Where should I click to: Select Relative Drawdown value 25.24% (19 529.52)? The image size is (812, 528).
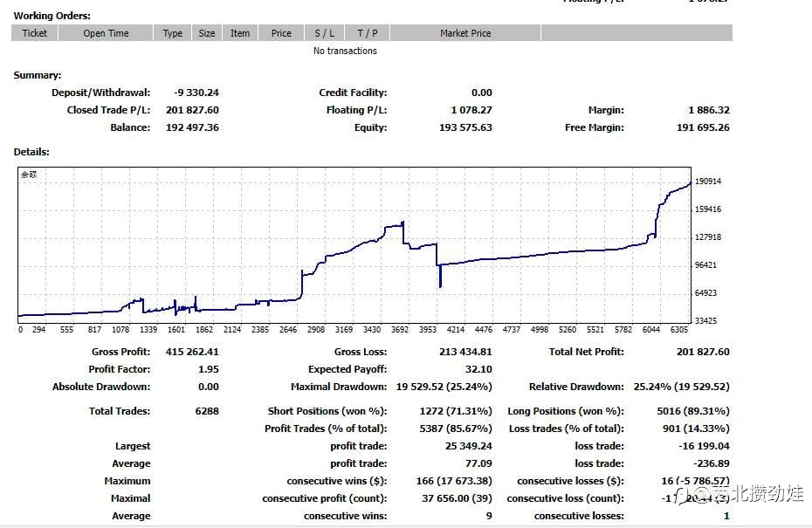pyautogui.click(x=682, y=387)
